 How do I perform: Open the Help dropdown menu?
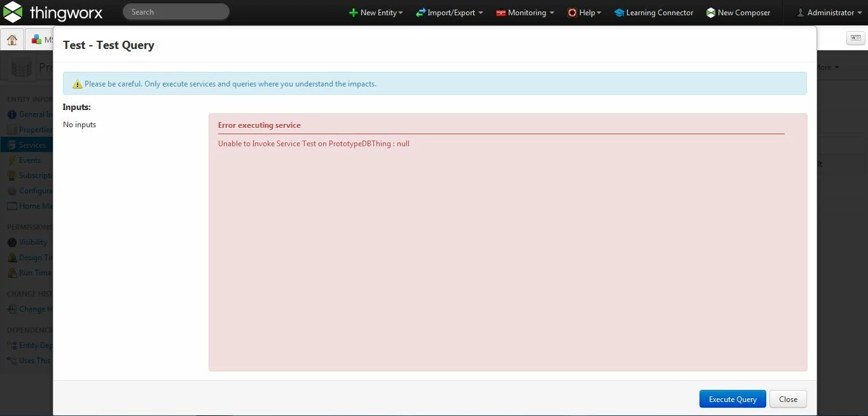[x=584, y=13]
